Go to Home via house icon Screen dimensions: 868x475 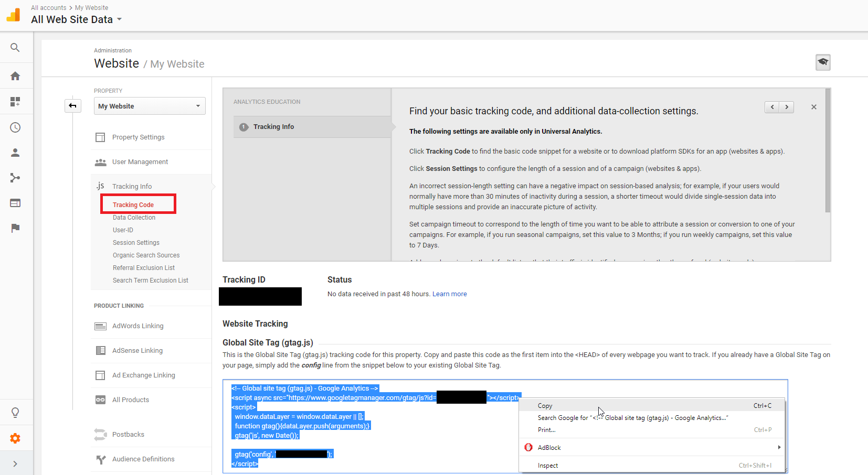(x=15, y=76)
